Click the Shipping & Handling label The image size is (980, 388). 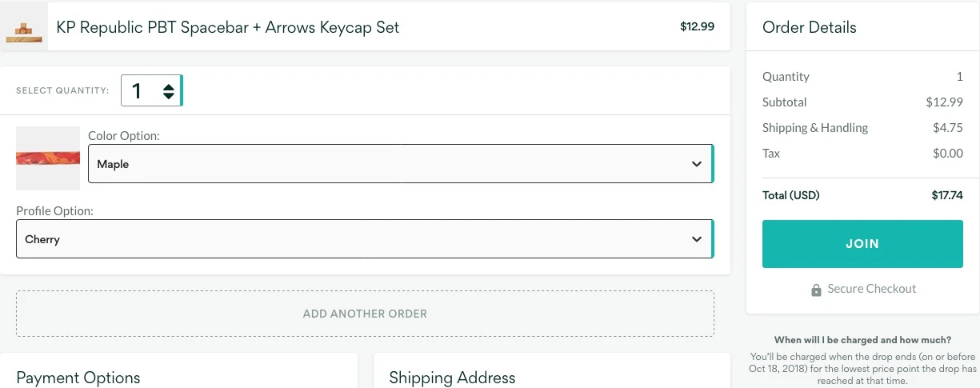coord(814,128)
